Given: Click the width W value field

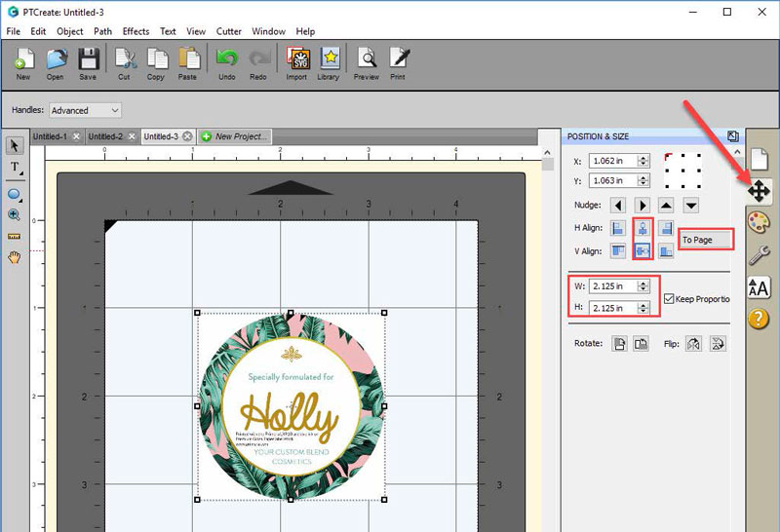Looking at the screenshot, I should pyautogui.click(x=613, y=286).
